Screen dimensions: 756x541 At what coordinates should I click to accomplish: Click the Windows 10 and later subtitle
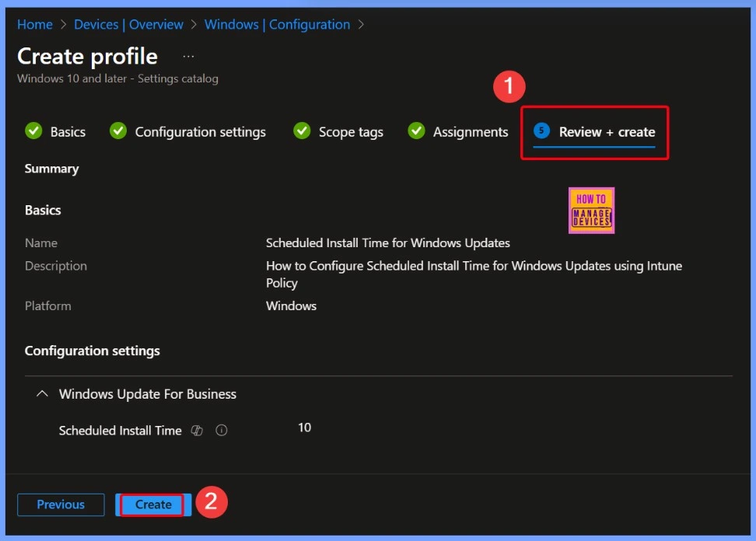117,79
